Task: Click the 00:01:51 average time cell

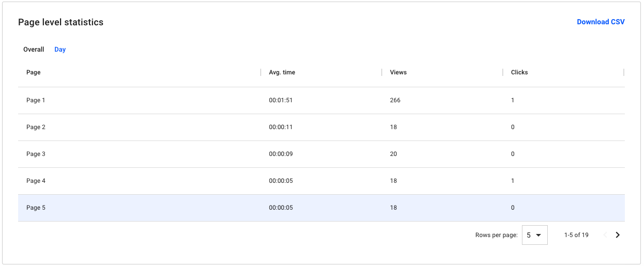Action: (281, 100)
